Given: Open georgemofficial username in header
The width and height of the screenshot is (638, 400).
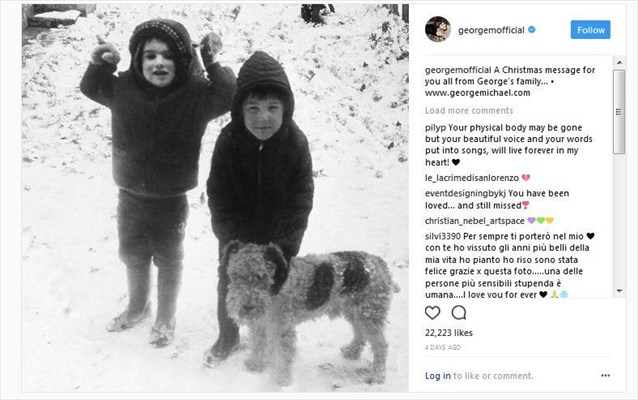Looking at the screenshot, I should pyautogui.click(x=491, y=30).
